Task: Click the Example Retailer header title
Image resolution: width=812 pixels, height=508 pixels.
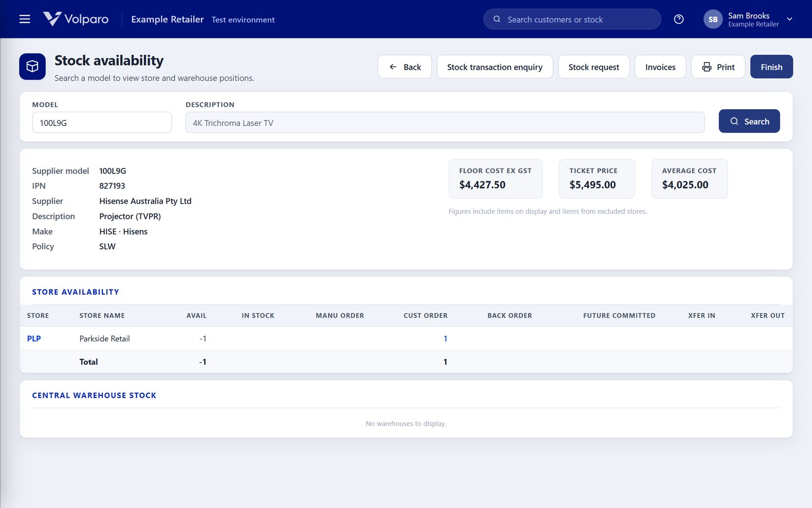Action: pos(167,19)
